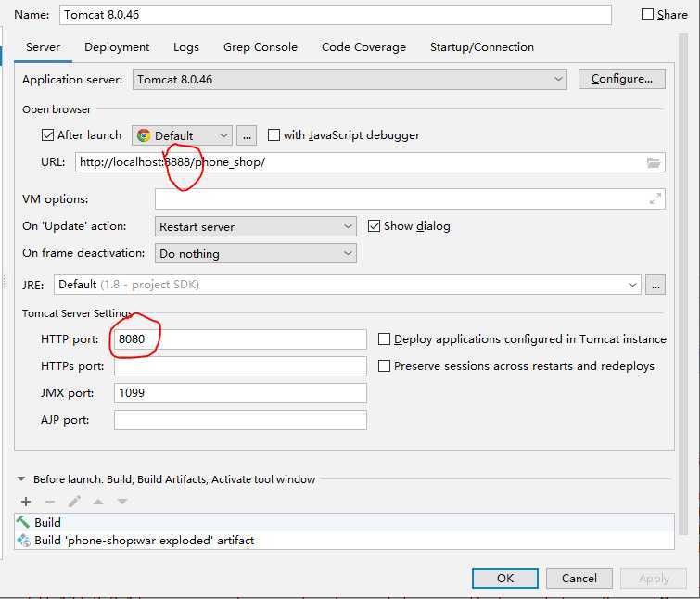Click the Chrome icon in browser dropdown
The width and height of the screenshot is (700, 599).
(x=144, y=135)
